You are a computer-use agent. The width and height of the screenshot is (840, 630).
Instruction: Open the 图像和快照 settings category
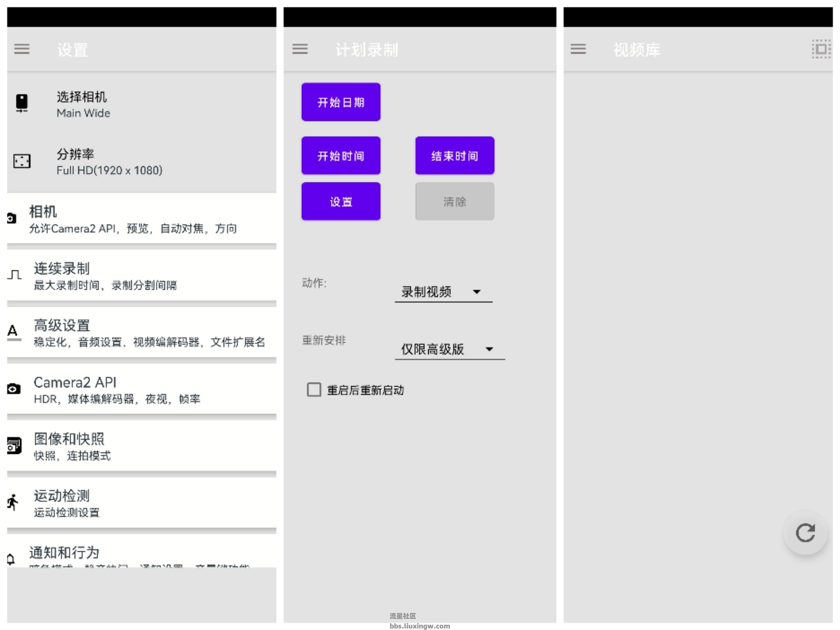[142, 446]
